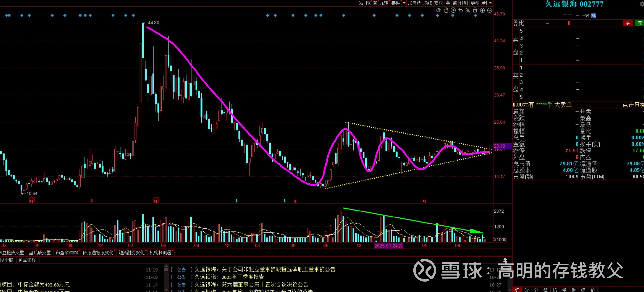Select the scissors cut tool

tap(468, 10)
